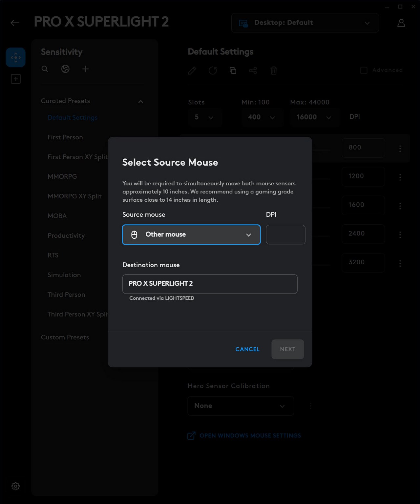Select the Productivity preset
Image resolution: width=420 pixels, height=504 pixels.
(66, 235)
